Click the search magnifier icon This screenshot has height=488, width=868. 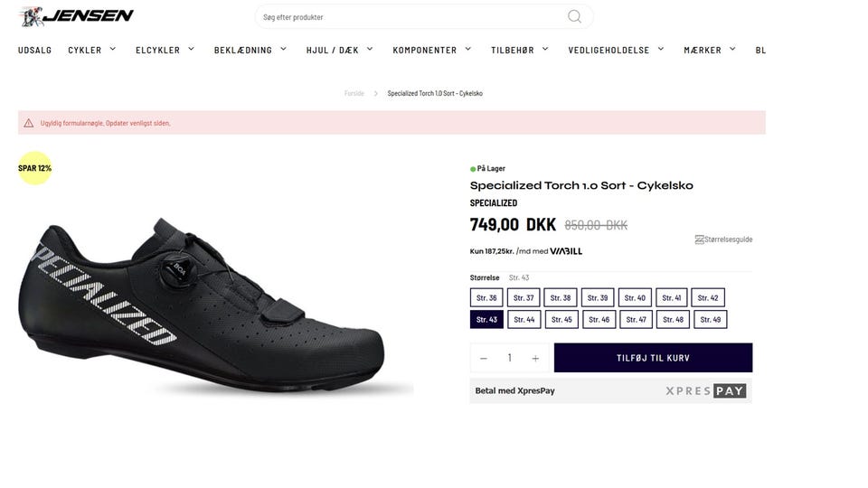click(x=574, y=16)
